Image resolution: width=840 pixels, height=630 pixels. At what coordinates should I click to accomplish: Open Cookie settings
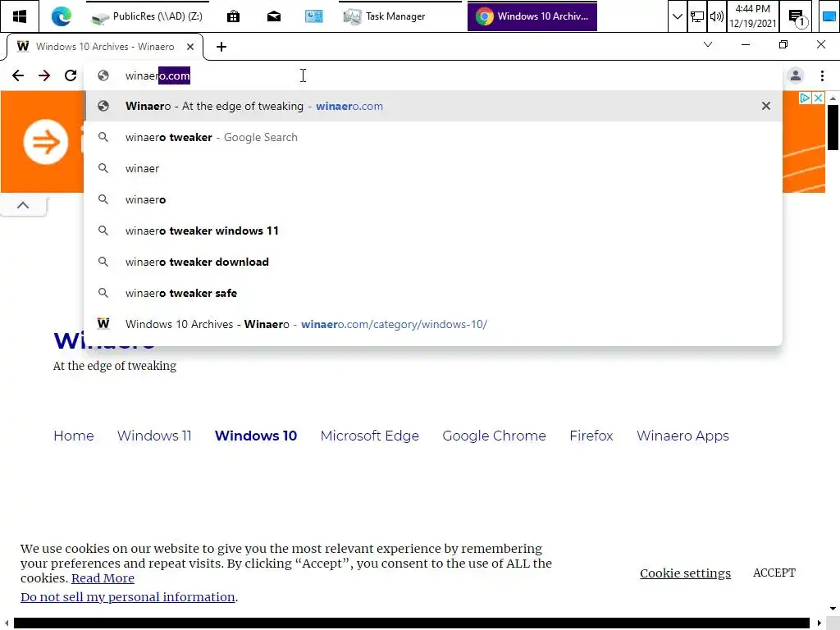[685, 573]
